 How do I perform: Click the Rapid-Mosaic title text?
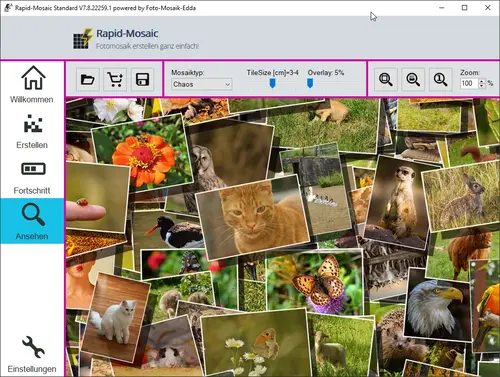tap(127, 33)
